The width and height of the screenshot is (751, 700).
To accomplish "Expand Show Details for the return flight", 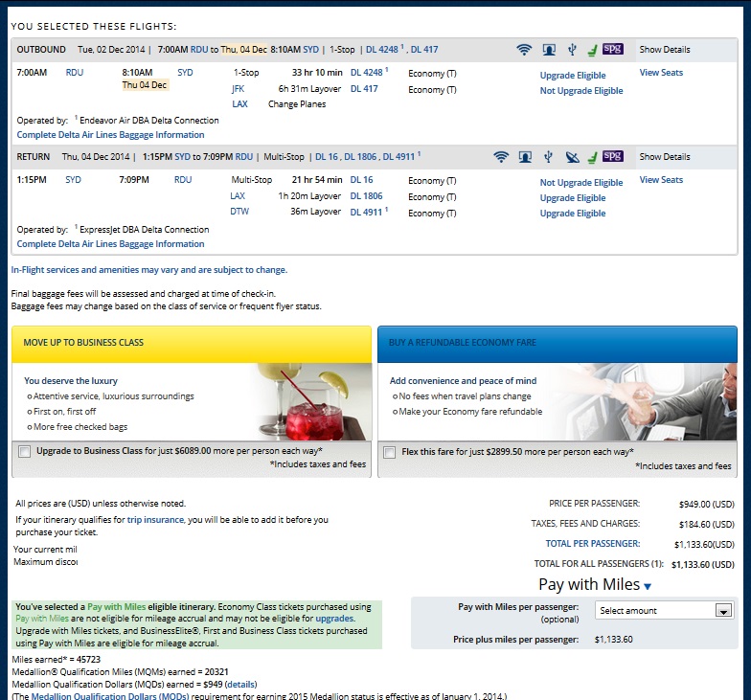I will pyautogui.click(x=664, y=157).
